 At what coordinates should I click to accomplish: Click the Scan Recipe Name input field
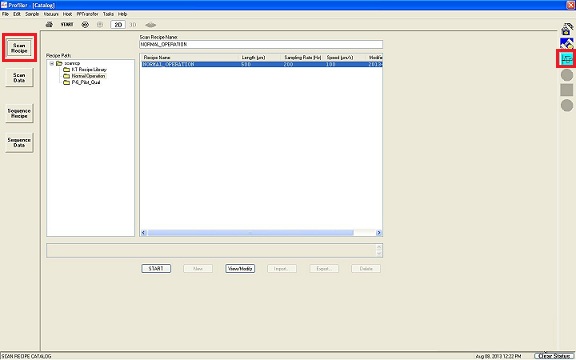261,44
